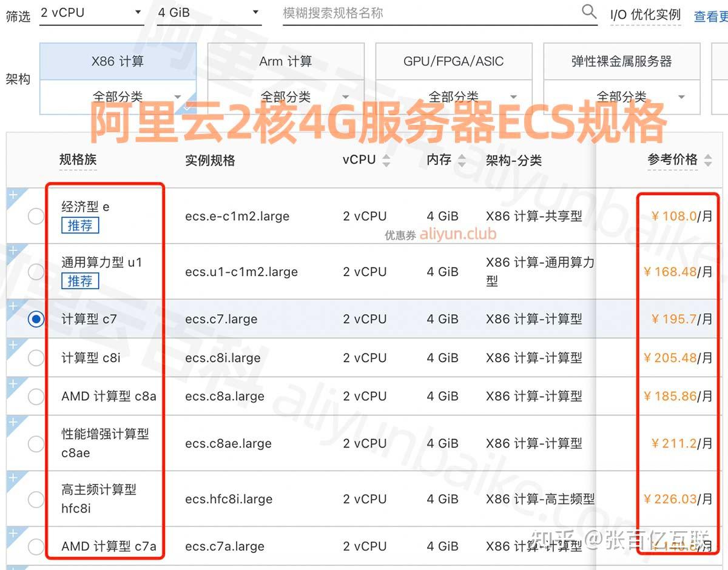Viewport: 728px width, 570px height.
Task: Switch to the GPU/FPGA/ASIC tab
Action: coord(454,61)
